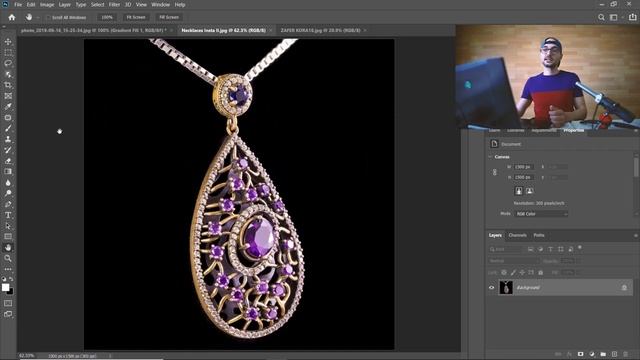This screenshot has width=640, height=360.
Task: Select the Move tool
Action: 8,42
